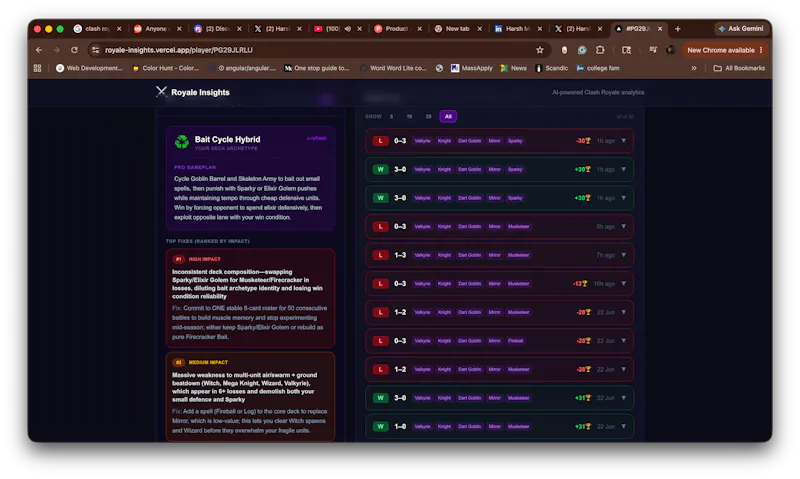Show the last 25 battles
The width and height of the screenshot is (800, 479).
coord(429,116)
